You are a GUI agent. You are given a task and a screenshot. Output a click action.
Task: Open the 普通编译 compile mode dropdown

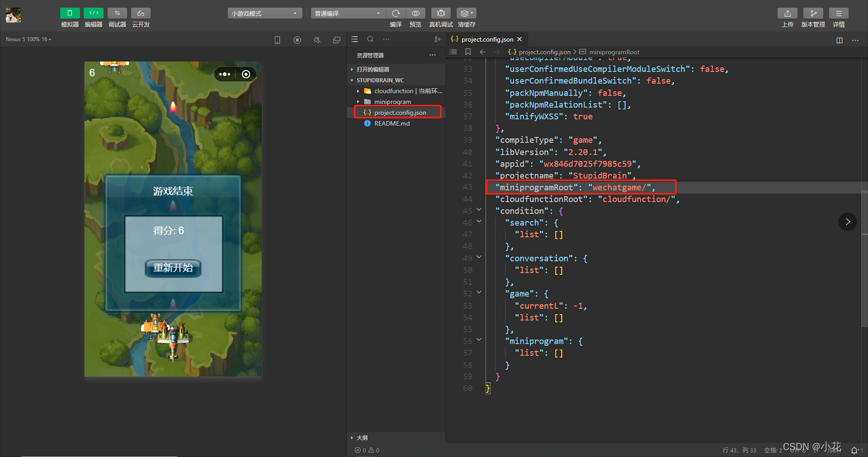point(348,13)
